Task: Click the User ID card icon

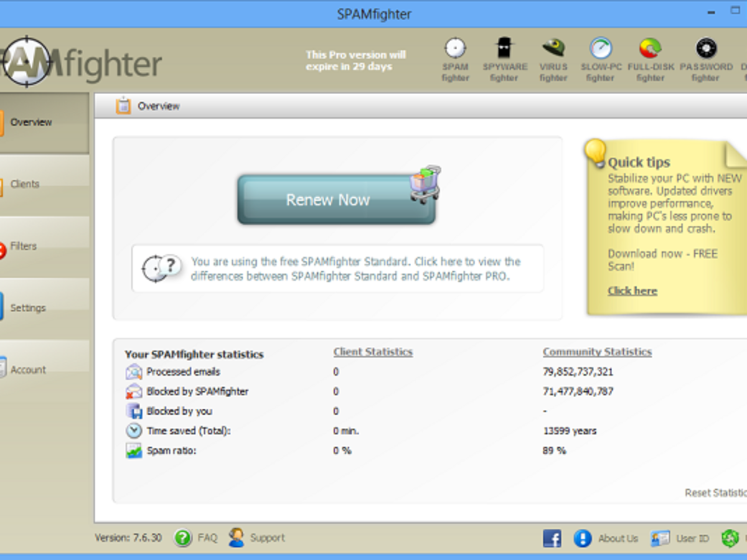Action: 660,538
